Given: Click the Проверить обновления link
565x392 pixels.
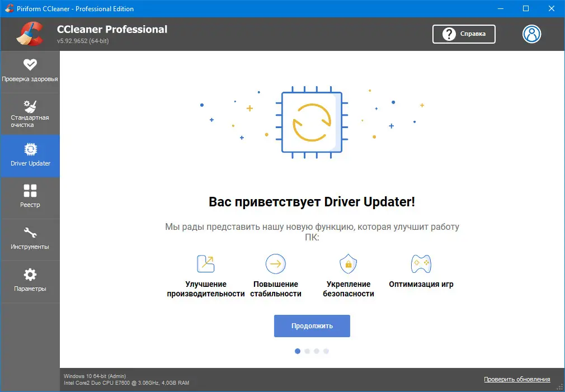Looking at the screenshot, I should click(x=517, y=379).
